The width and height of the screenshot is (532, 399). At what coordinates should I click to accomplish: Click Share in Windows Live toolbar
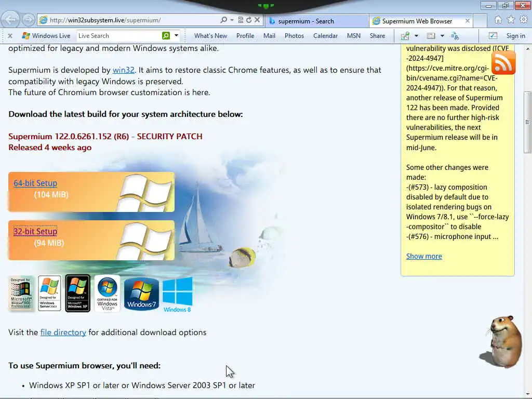(377, 36)
